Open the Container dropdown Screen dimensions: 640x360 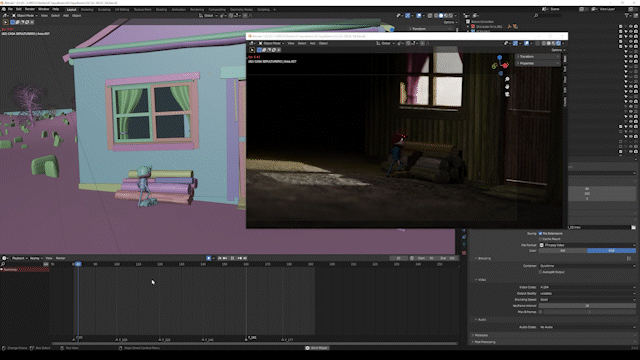point(587,266)
